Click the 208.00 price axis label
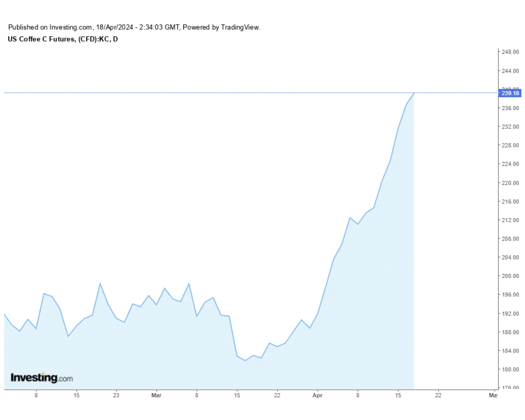This screenshot has height=420, width=525. click(510, 239)
